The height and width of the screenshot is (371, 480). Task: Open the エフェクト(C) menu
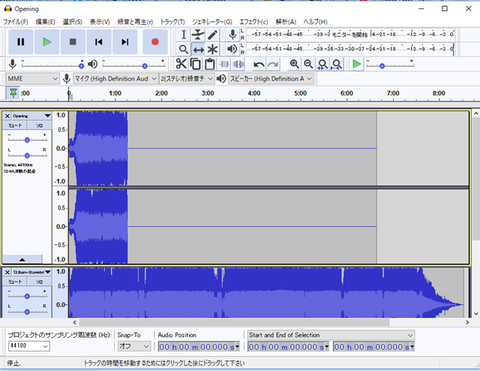[x=254, y=22]
